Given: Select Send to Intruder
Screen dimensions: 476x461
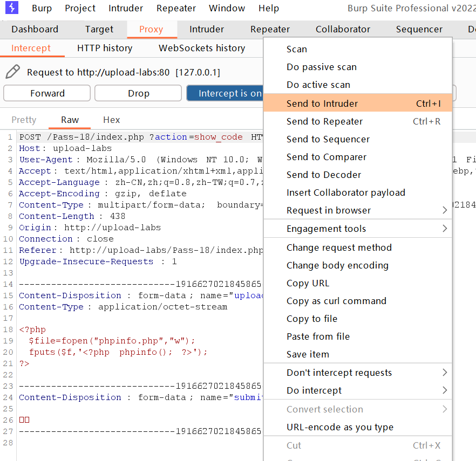Looking at the screenshot, I should pyautogui.click(x=358, y=104).
